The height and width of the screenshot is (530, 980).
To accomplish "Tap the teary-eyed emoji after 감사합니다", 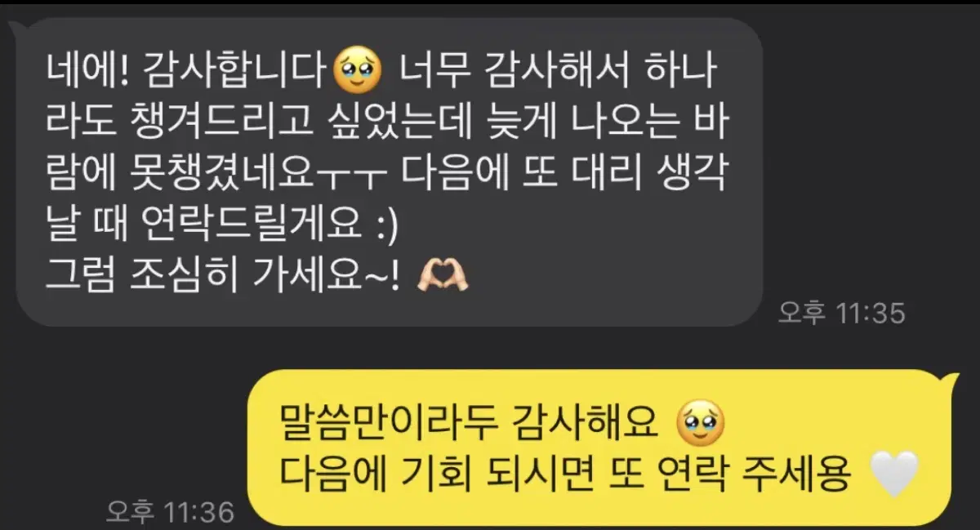I will point(359,73).
